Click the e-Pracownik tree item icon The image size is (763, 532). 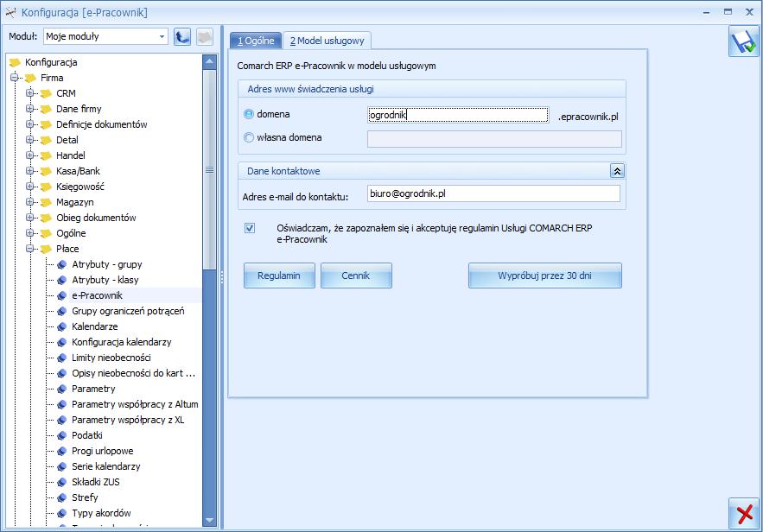(x=62, y=295)
